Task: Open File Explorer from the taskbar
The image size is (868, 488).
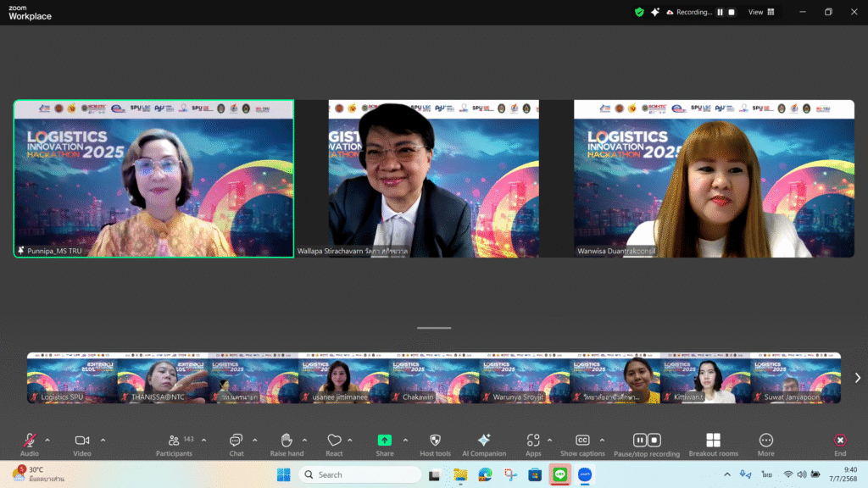Action: (460, 474)
